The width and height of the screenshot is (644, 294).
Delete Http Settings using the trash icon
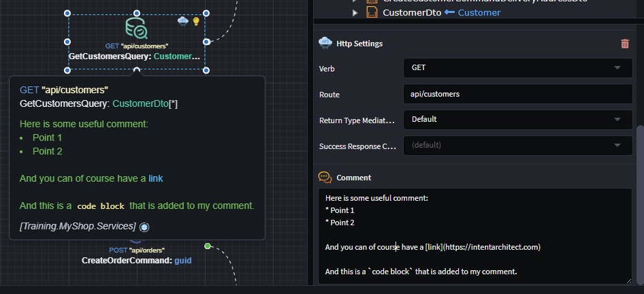(x=625, y=44)
